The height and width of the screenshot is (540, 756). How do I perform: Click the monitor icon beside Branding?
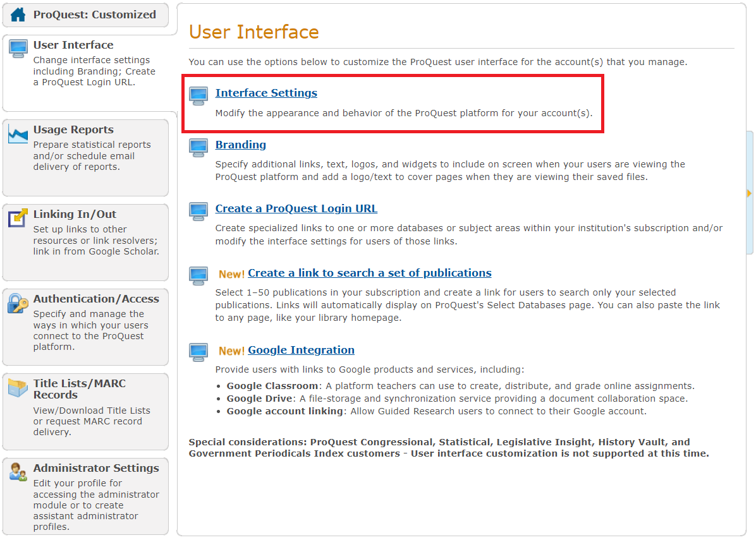pyautogui.click(x=198, y=147)
